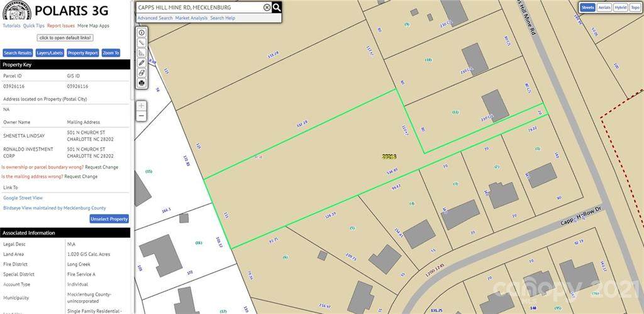Select the measure area tool
Image resolution: width=644 pixels, height=314 pixels.
142,53
